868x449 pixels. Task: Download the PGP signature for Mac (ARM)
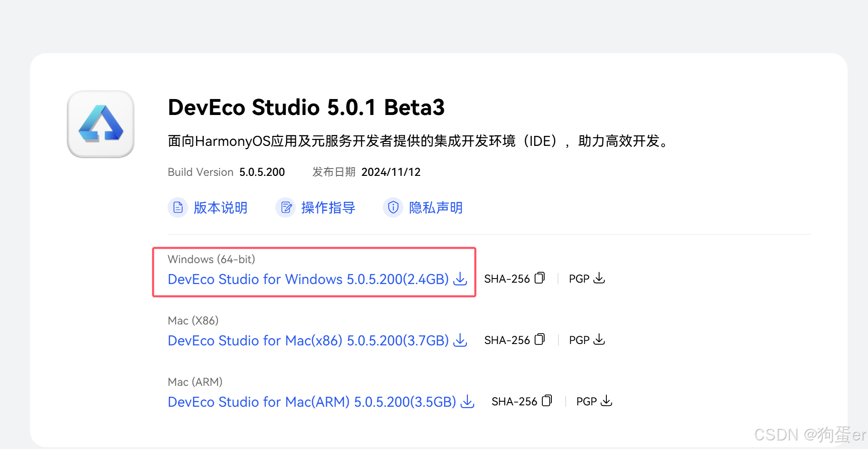[606, 401]
